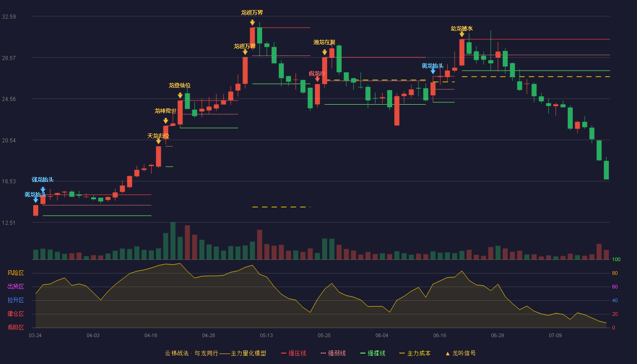Image resolution: width=637 pixels, height=364 pixels.
Task: Click the 32.59 price axis label
Action: (9, 17)
